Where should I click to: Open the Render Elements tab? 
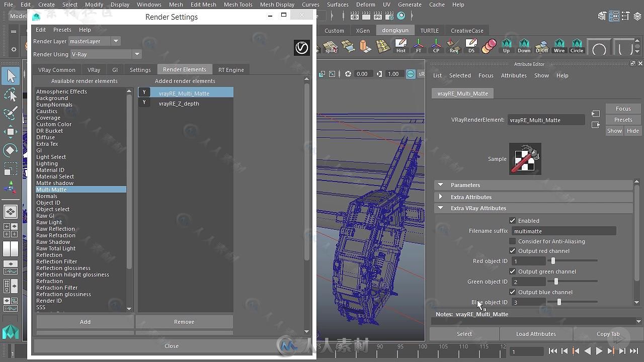coord(184,69)
